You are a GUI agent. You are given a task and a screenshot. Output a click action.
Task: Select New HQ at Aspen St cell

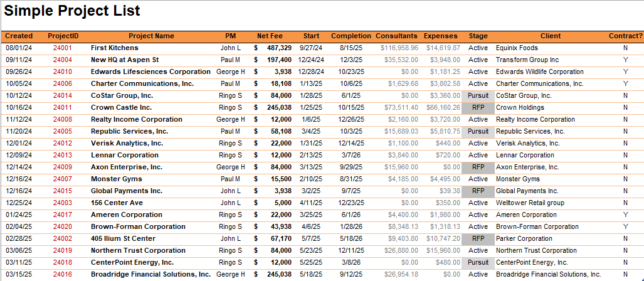[x=125, y=60]
